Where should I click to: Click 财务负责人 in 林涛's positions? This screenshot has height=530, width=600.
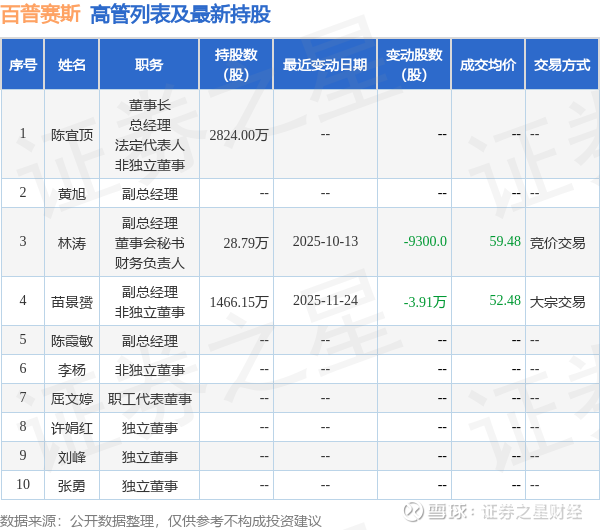[150, 263]
